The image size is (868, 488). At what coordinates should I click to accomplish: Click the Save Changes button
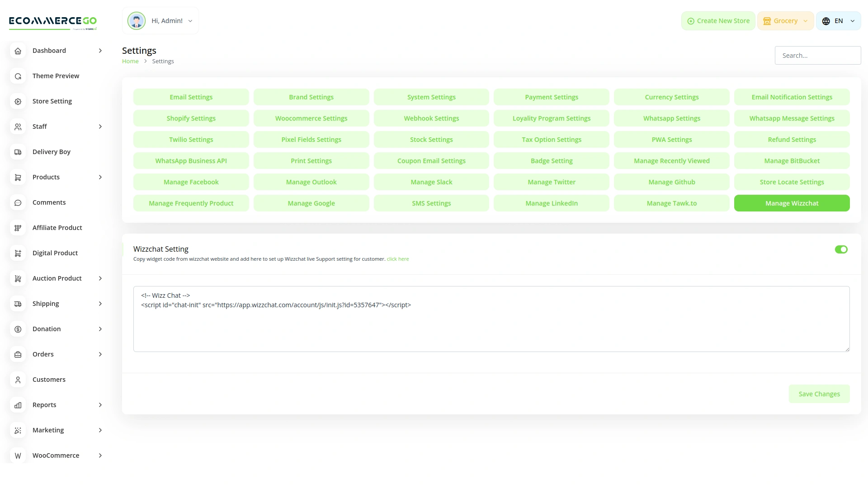tap(819, 394)
